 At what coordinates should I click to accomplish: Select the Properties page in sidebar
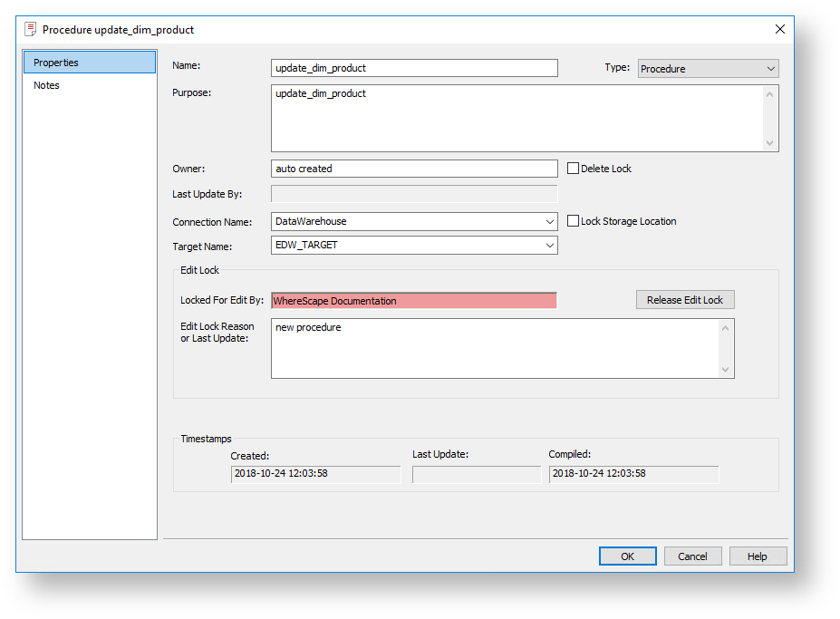[x=90, y=63]
